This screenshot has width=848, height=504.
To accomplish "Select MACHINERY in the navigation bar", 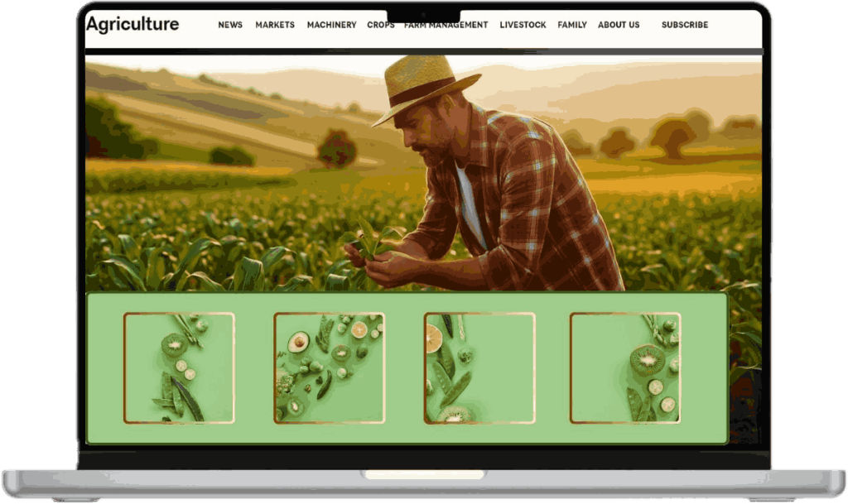I will (331, 25).
